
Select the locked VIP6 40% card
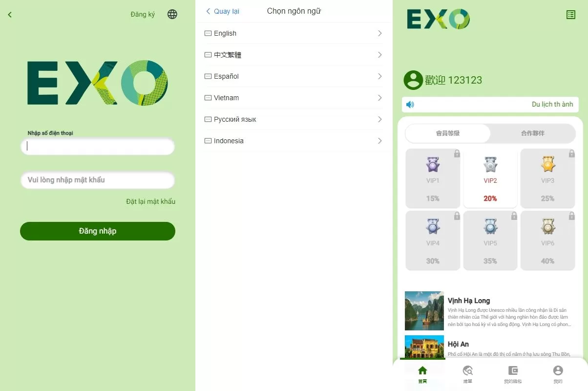547,240
